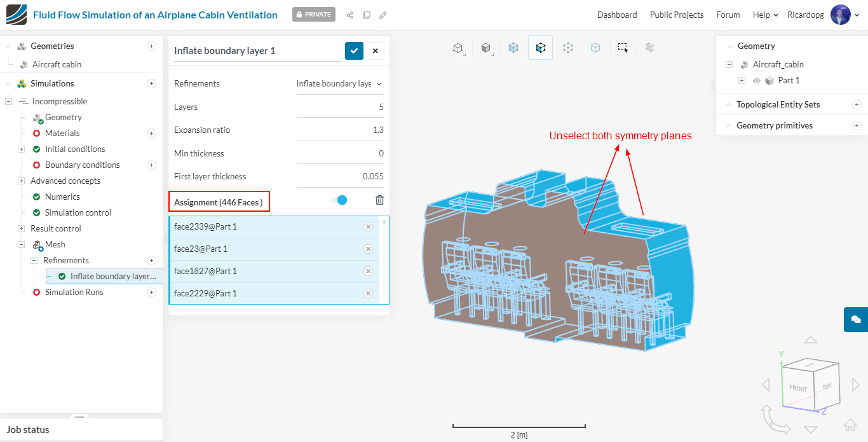Remove face2229@Part 1 from assignment

(x=368, y=294)
